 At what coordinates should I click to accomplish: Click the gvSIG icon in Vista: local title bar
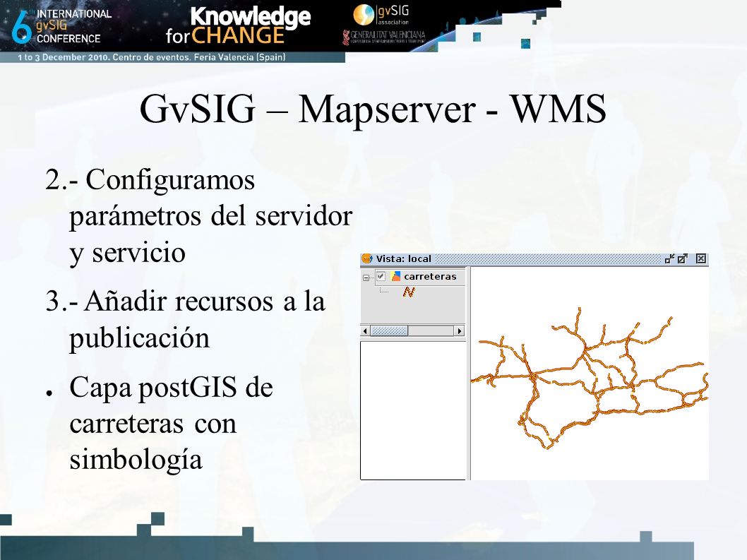[x=367, y=258]
